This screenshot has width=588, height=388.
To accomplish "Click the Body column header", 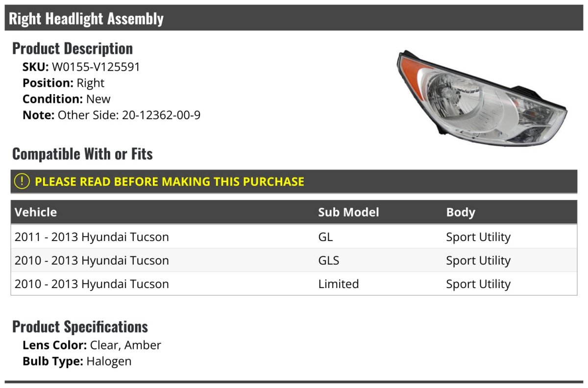I will (x=461, y=212).
